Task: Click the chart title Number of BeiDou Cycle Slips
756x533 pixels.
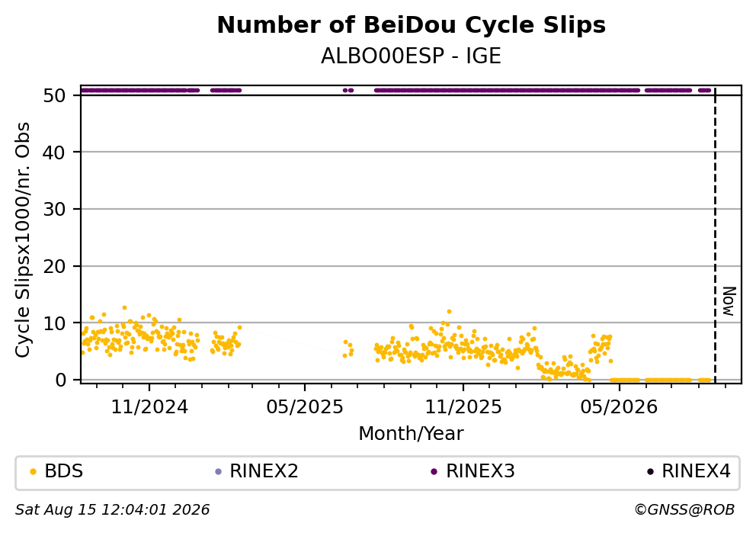Action: (412, 25)
